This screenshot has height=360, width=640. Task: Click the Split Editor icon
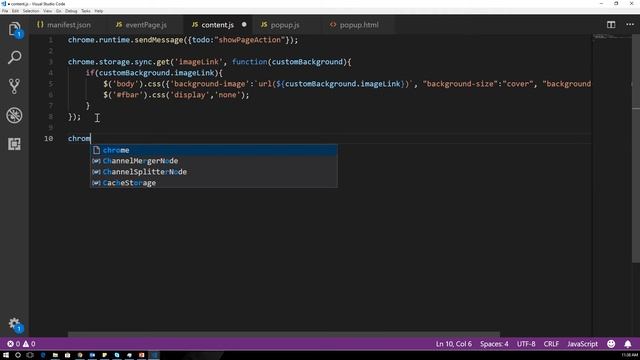point(611,25)
